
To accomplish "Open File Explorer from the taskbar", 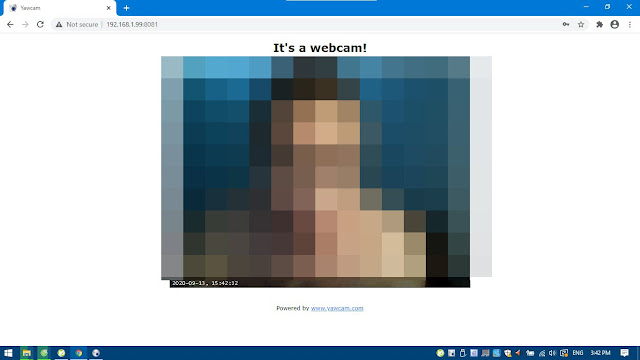I will coord(27,353).
